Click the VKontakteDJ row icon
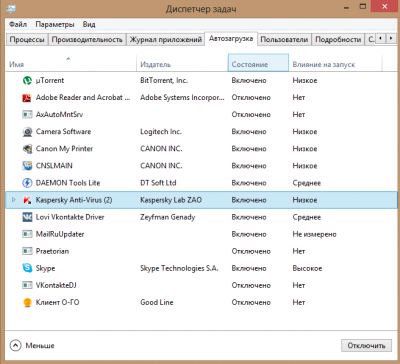This screenshot has height=364, width=400. click(x=27, y=285)
